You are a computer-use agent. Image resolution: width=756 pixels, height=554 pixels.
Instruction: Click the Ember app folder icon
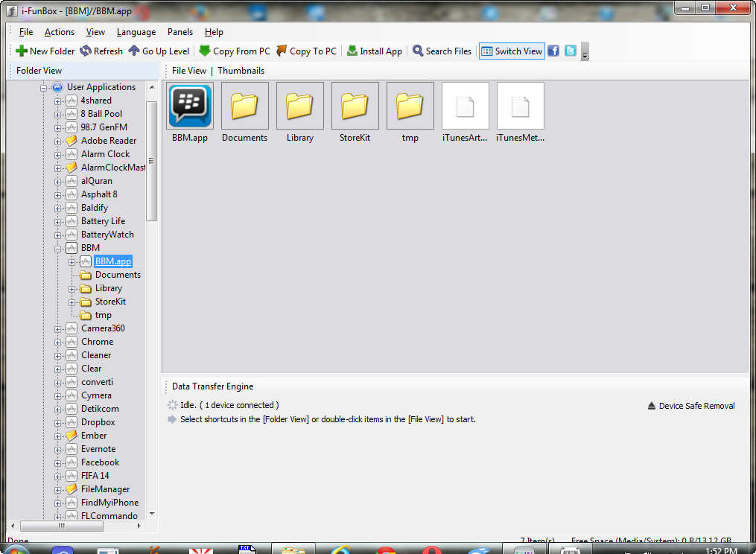point(72,436)
